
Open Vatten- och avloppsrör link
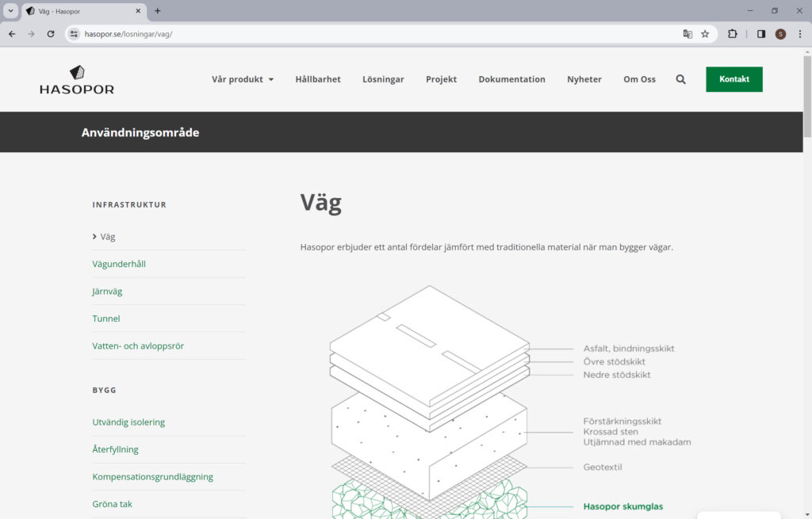[x=138, y=345]
